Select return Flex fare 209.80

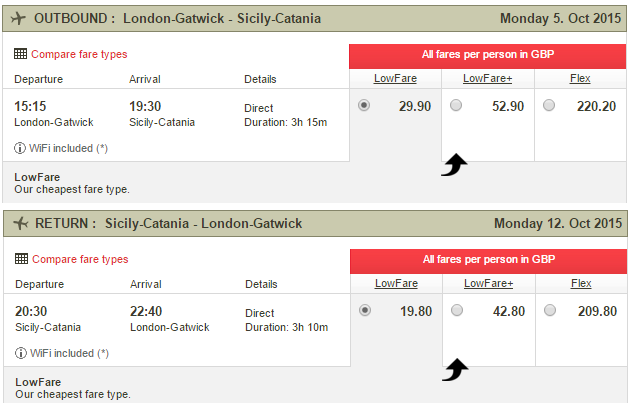pyautogui.click(x=550, y=310)
